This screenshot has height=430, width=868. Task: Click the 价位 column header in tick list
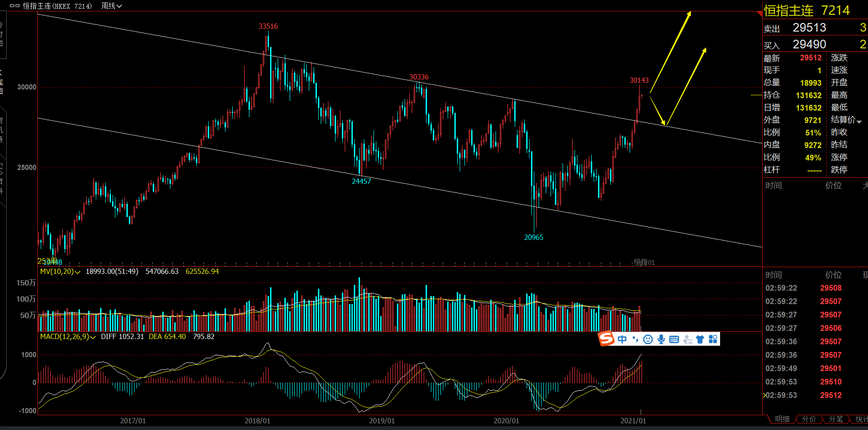(x=834, y=275)
